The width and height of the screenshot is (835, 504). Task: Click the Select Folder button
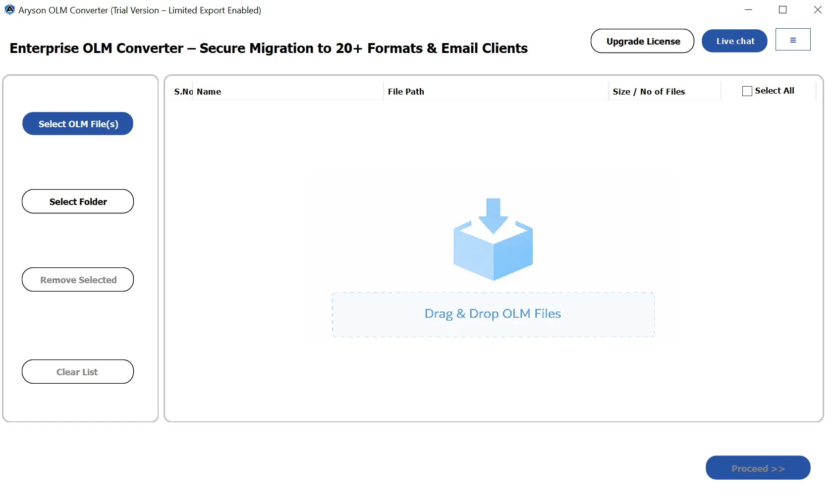tap(77, 202)
